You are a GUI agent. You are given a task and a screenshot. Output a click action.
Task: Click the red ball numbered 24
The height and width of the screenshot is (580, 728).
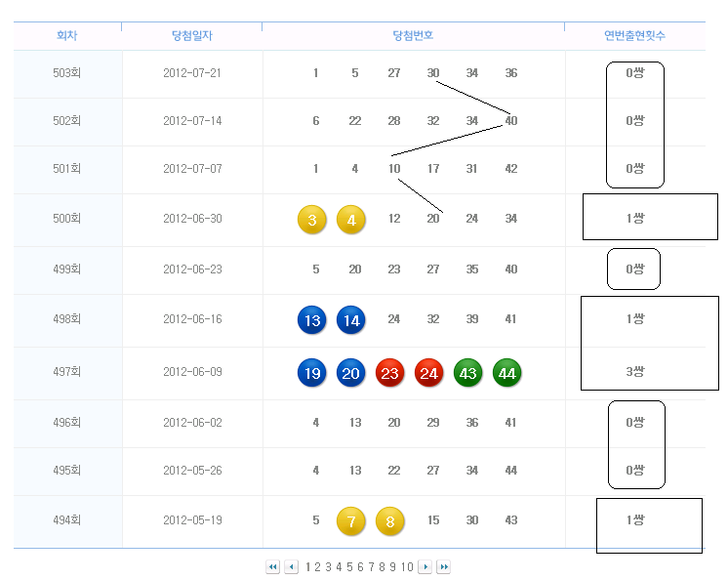(429, 373)
